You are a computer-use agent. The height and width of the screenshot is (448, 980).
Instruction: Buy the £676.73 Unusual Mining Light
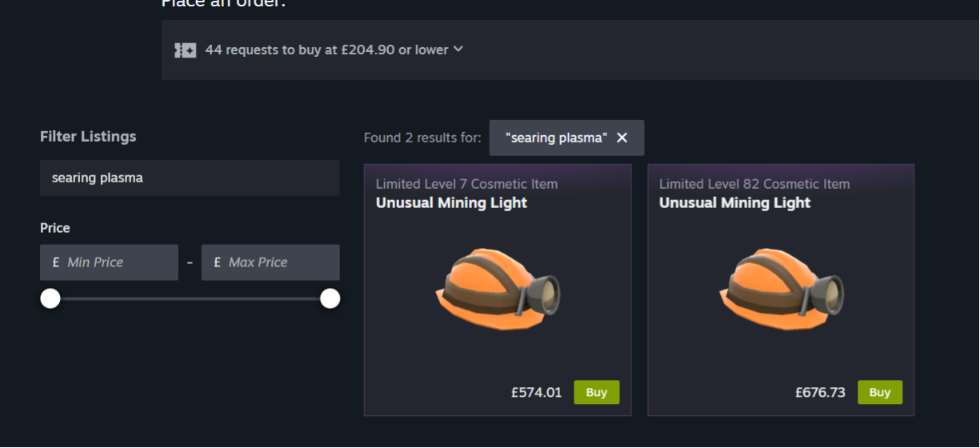tap(880, 392)
